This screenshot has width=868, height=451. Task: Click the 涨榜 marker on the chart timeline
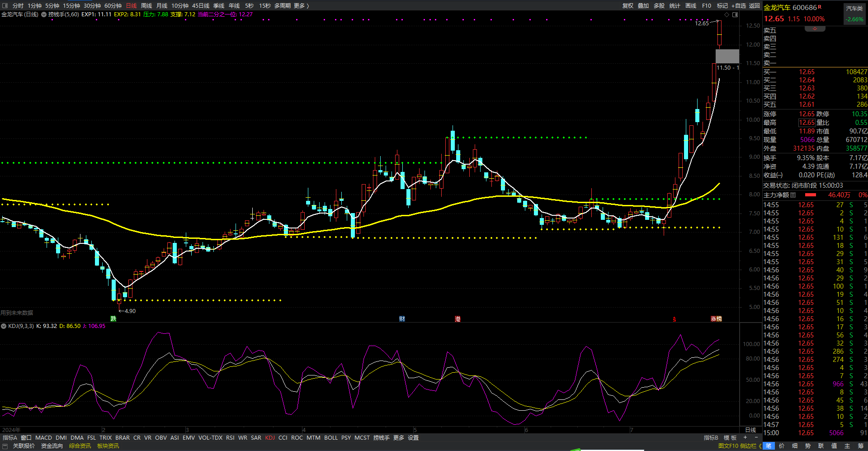coord(716,319)
